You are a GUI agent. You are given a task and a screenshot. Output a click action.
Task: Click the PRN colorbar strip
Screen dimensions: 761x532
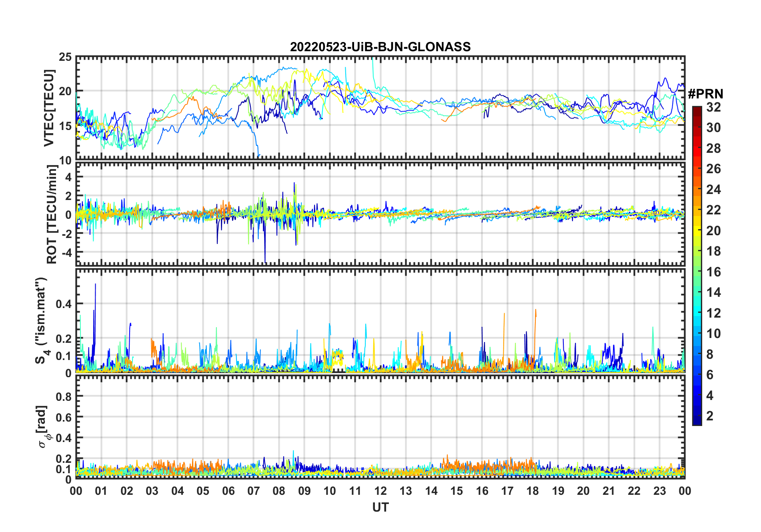click(x=697, y=266)
